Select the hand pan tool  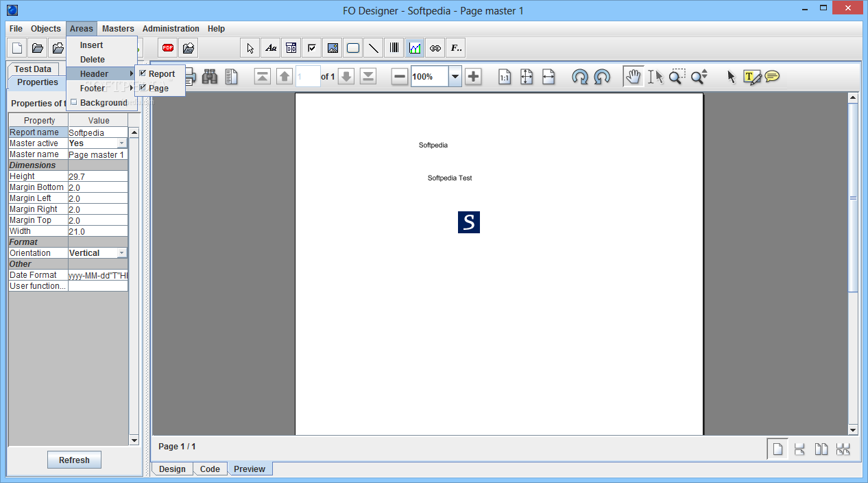click(x=634, y=77)
